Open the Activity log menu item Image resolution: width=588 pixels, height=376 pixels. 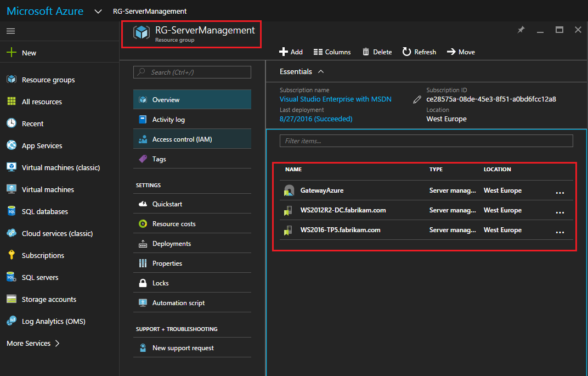pos(192,119)
